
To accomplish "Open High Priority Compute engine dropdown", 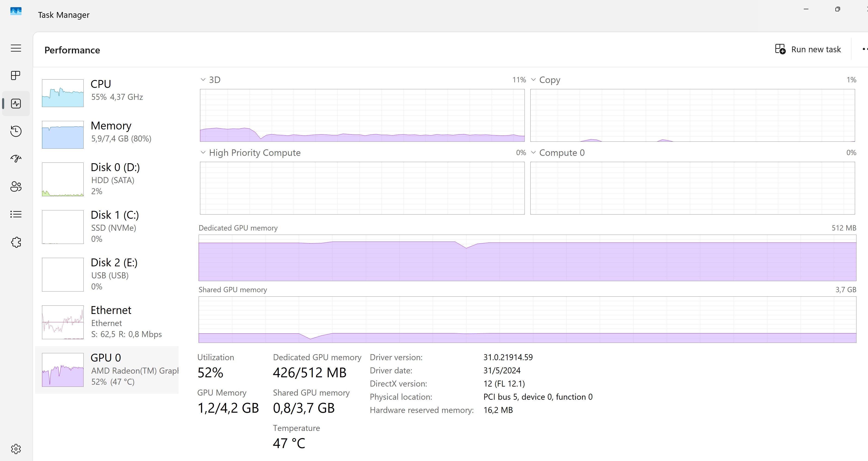I will (x=203, y=153).
